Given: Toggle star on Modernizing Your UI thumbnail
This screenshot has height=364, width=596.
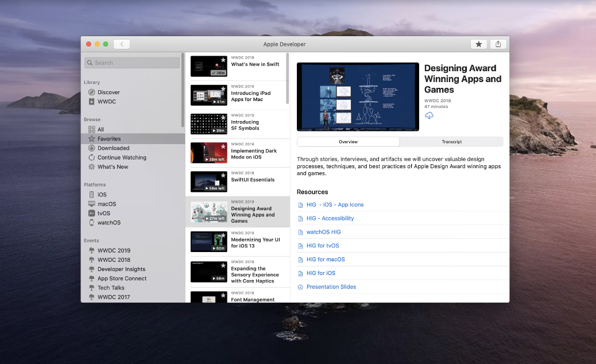Looking at the screenshot, I should tap(223, 235).
